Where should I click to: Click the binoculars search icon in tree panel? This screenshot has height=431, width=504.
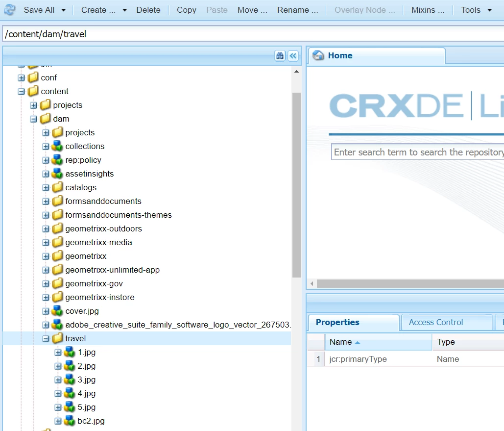[x=280, y=56]
